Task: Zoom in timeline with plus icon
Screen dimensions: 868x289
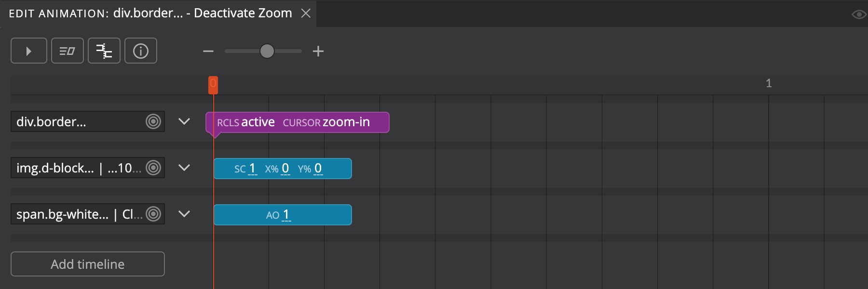Action: click(318, 51)
